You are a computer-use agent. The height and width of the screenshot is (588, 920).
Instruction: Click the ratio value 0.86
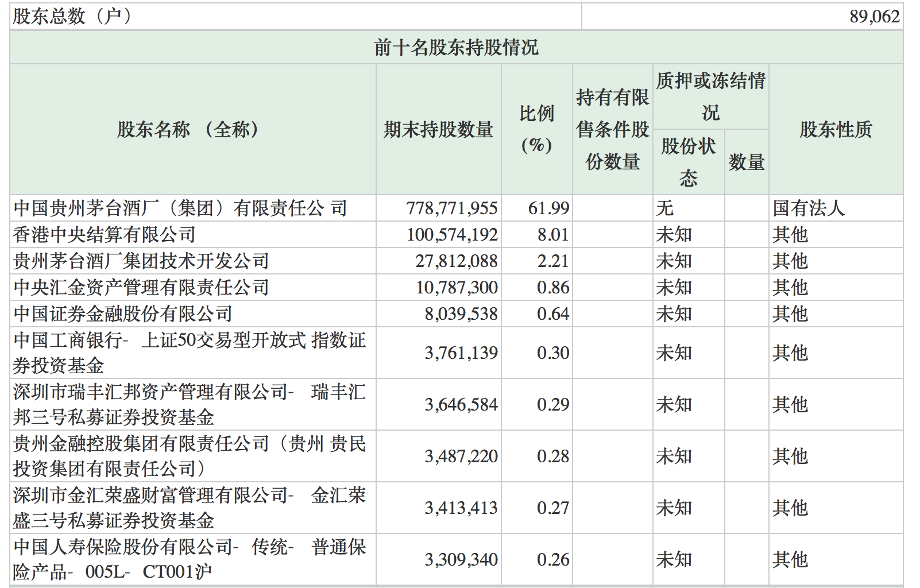coord(553,287)
